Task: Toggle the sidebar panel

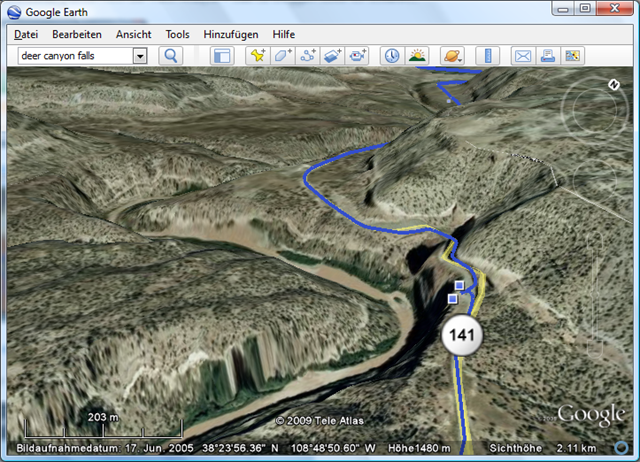Action: tap(221, 56)
